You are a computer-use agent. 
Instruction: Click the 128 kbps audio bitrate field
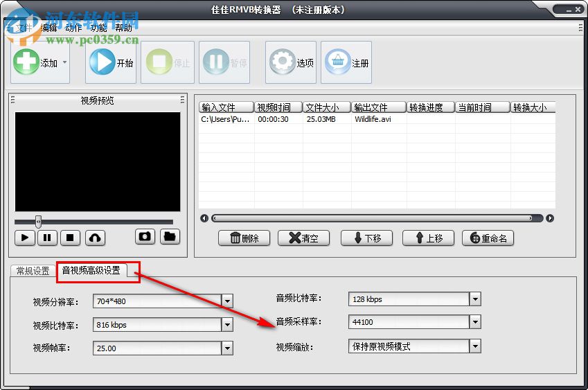point(409,299)
